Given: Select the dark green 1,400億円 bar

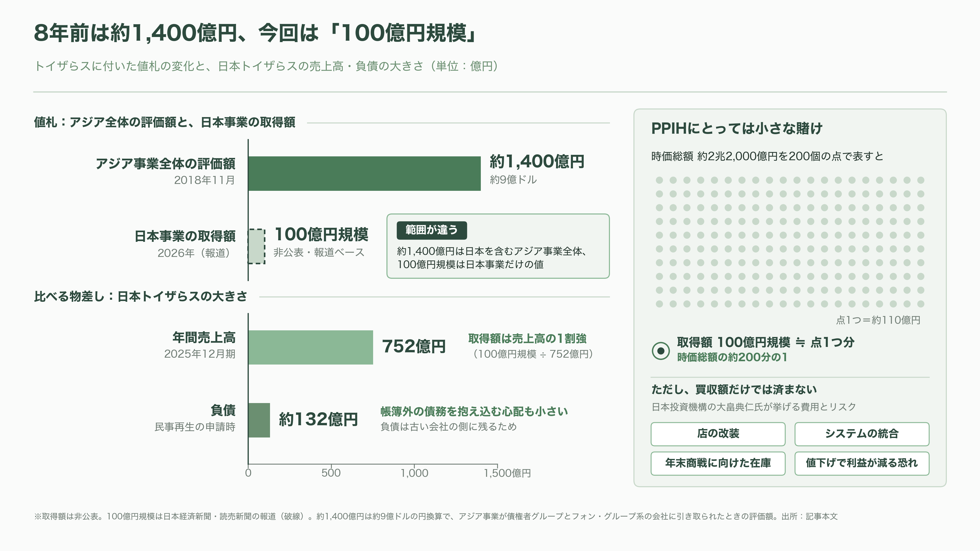Looking at the screenshot, I should pos(364,173).
